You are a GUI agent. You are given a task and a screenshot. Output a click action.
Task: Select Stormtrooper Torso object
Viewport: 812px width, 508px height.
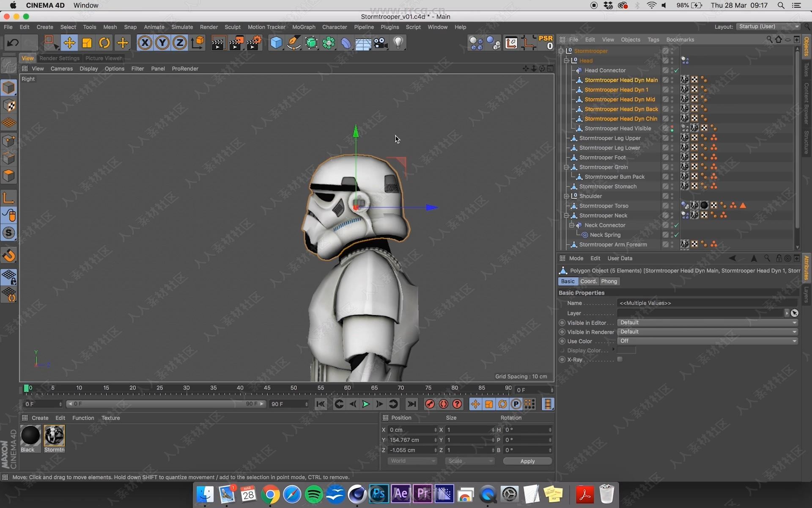(604, 206)
